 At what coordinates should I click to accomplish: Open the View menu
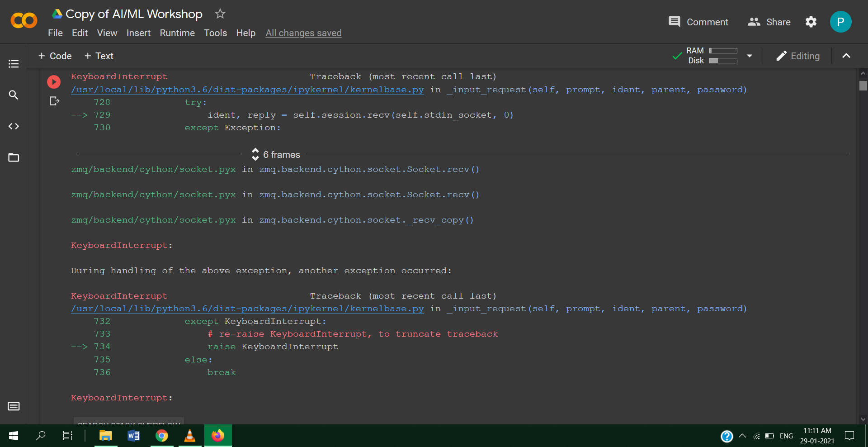coord(107,33)
